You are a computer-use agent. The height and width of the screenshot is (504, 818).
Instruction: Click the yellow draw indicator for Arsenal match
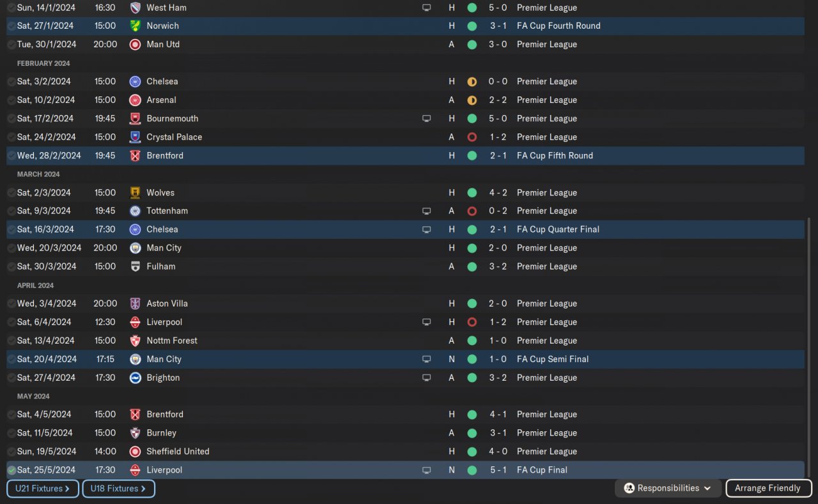click(472, 100)
